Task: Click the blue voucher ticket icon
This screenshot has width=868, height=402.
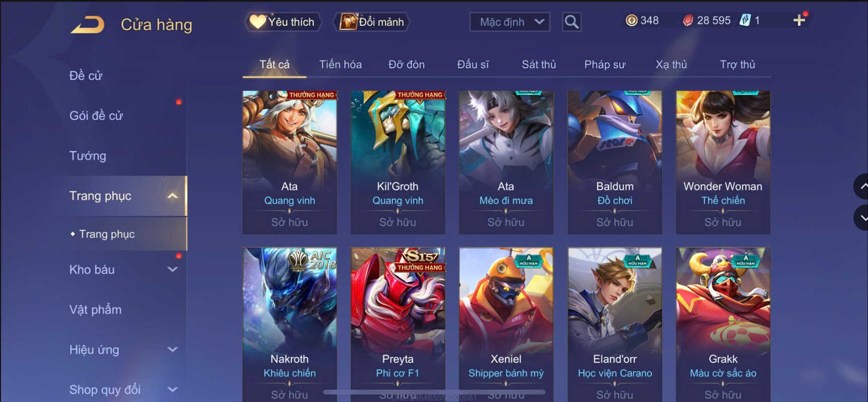Action: click(745, 20)
